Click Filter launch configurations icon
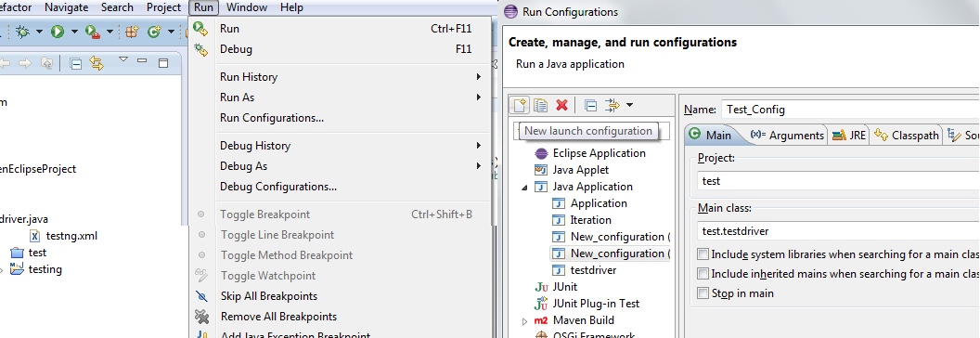This screenshot has width=980, height=338. [612, 105]
